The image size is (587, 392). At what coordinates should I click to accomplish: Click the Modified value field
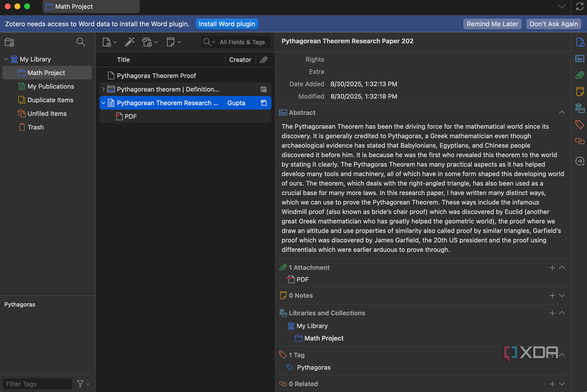(x=364, y=97)
